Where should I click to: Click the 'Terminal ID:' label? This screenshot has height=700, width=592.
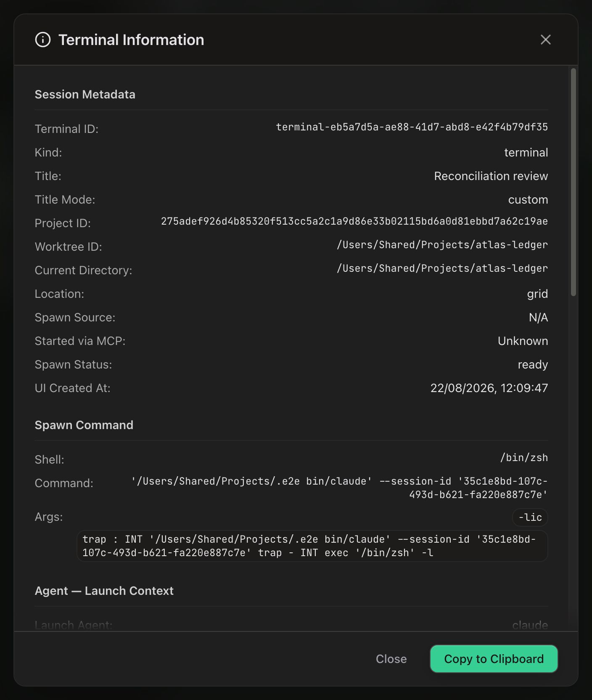coord(66,129)
